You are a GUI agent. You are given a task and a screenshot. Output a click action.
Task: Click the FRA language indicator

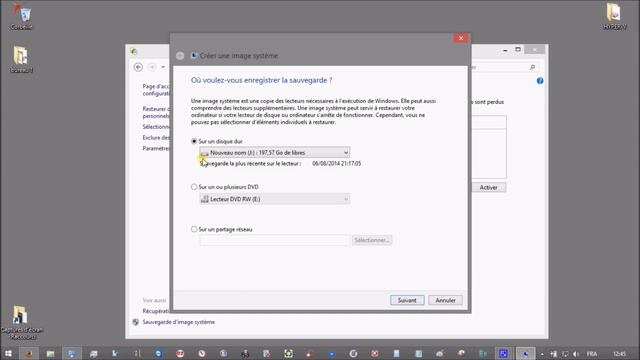pos(592,354)
